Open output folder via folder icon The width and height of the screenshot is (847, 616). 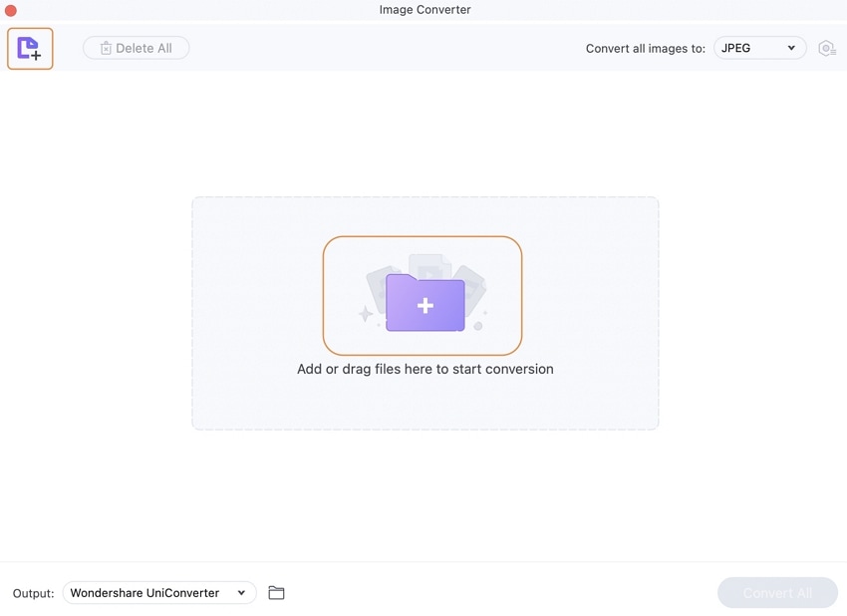pyautogui.click(x=276, y=593)
